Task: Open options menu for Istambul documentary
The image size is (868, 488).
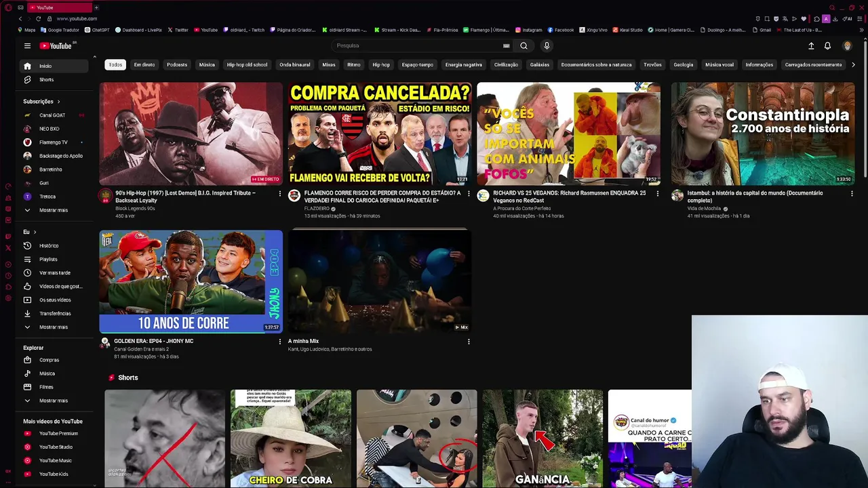Action: [x=852, y=194]
